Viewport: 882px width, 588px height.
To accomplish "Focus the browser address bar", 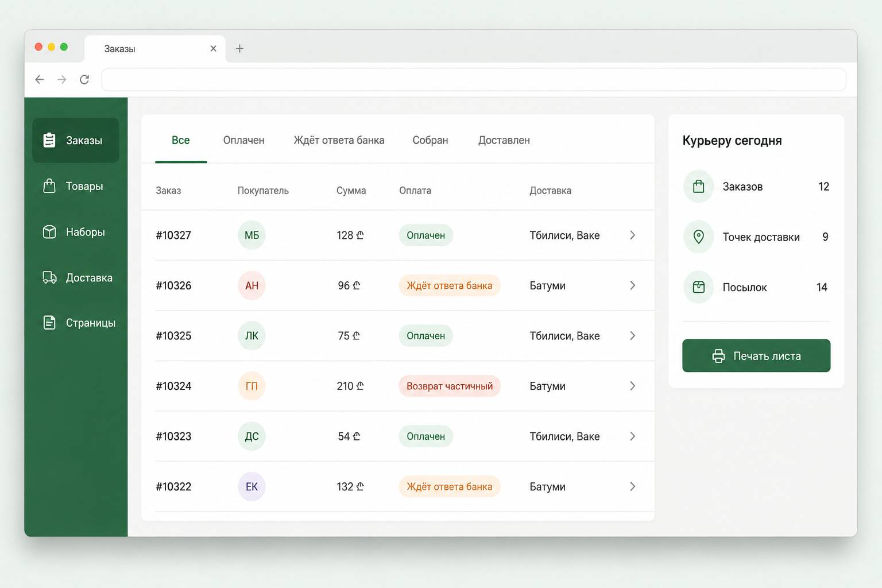I will (474, 79).
